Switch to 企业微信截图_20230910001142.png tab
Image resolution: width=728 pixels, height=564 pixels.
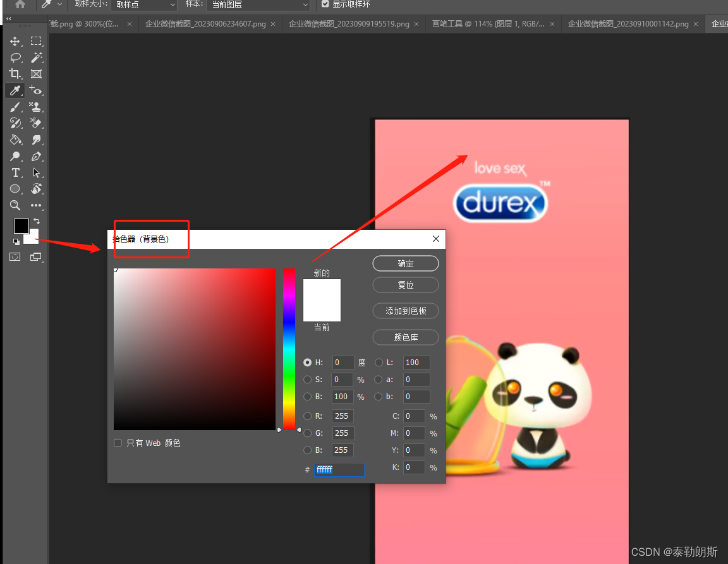(628, 23)
